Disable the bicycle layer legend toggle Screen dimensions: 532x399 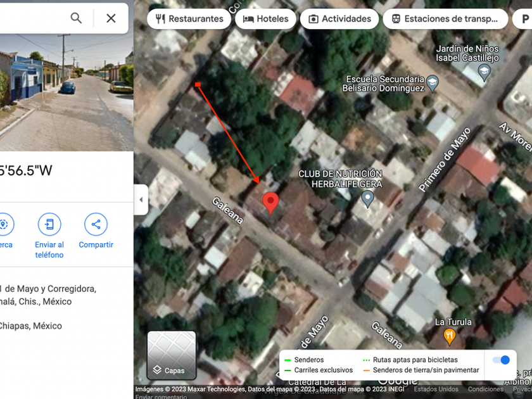click(x=501, y=360)
